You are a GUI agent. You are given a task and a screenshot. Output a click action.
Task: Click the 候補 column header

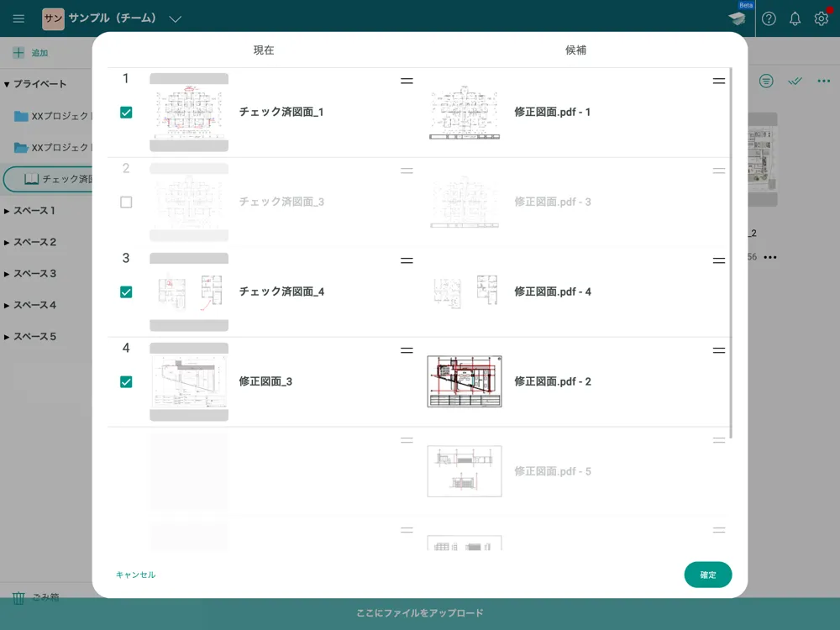point(576,50)
